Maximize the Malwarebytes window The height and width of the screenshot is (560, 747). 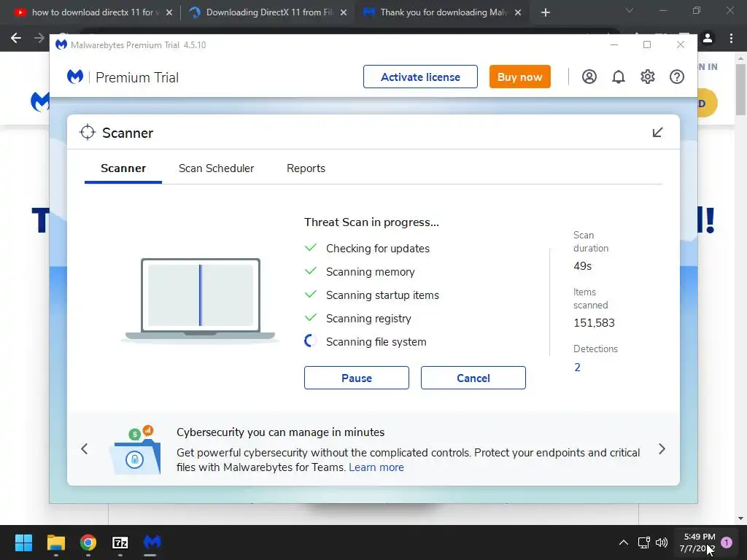click(647, 44)
